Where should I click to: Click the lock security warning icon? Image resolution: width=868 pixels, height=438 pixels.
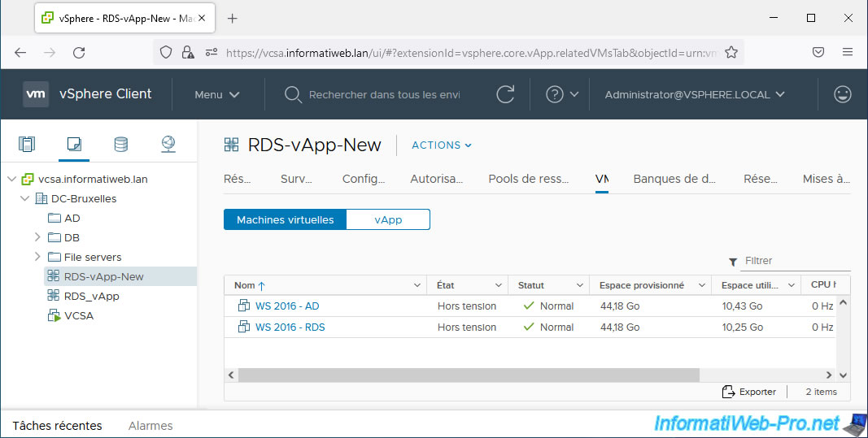coord(188,53)
